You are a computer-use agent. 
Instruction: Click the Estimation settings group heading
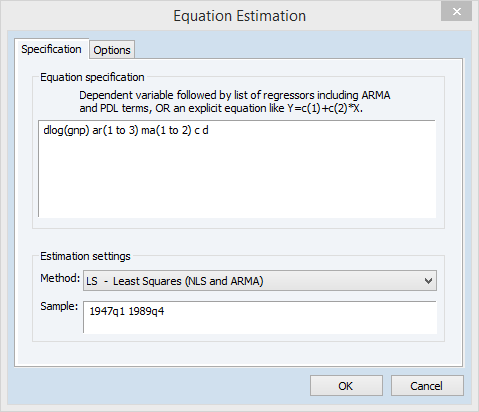pos(85,256)
